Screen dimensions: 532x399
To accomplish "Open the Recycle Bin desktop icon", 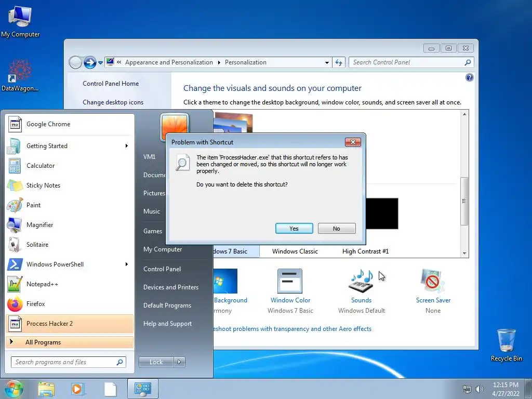I will coord(506,345).
